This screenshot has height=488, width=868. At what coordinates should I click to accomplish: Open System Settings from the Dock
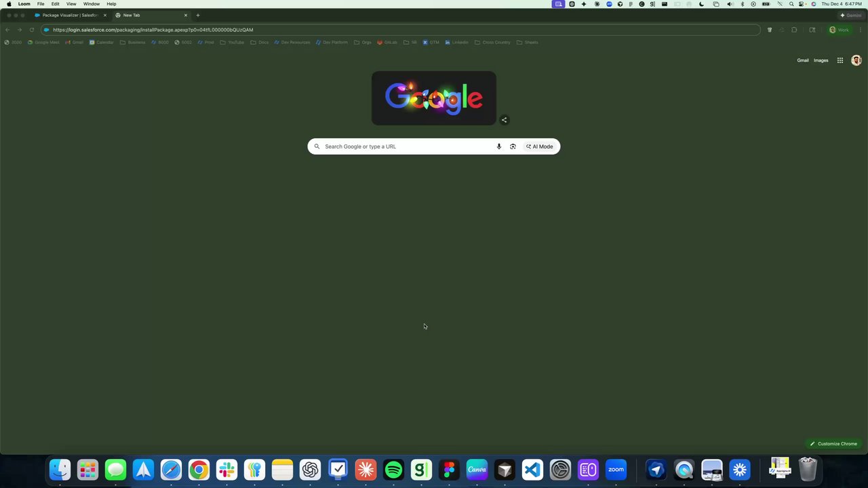point(560,470)
